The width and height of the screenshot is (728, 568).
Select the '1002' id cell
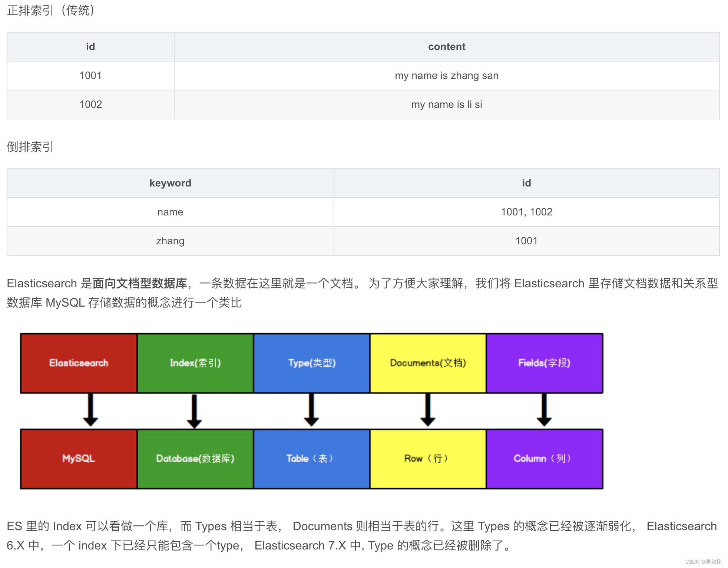90,105
